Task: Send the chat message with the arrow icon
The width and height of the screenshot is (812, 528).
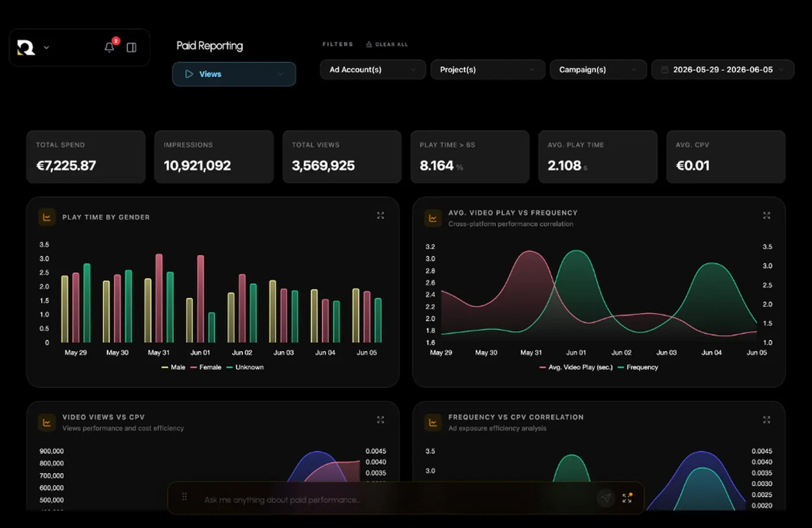Action: point(606,498)
